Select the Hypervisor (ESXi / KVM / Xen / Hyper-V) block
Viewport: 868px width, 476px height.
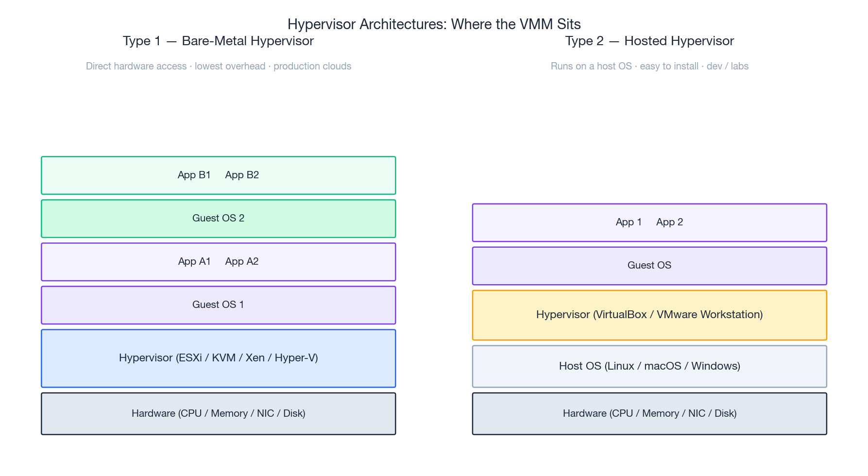218,358
